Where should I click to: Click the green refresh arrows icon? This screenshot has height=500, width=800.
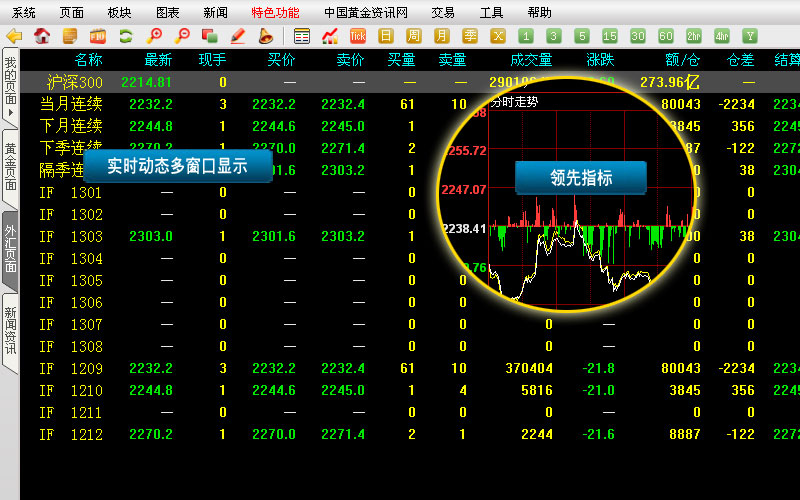126,36
